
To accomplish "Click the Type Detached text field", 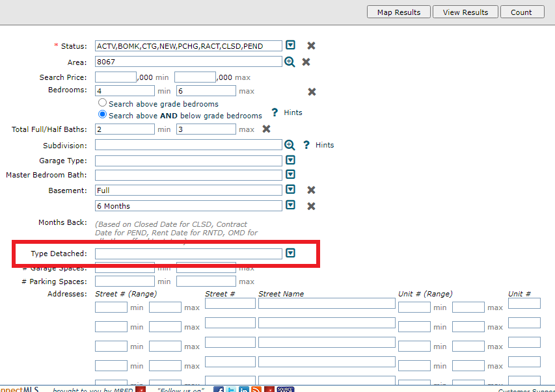I will pyautogui.click(x=188, y=254).
